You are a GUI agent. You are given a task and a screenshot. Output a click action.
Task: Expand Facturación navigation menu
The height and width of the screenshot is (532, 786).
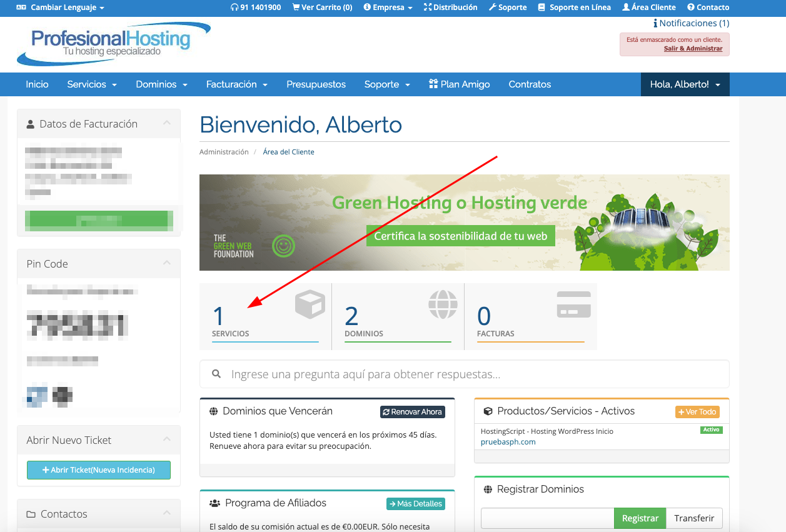[x=237, y=84]
